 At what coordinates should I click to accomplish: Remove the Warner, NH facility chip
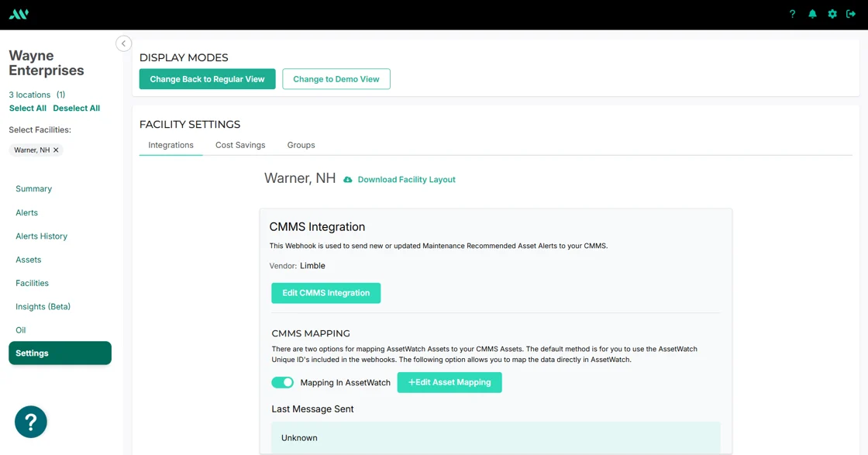coord(56,150)
